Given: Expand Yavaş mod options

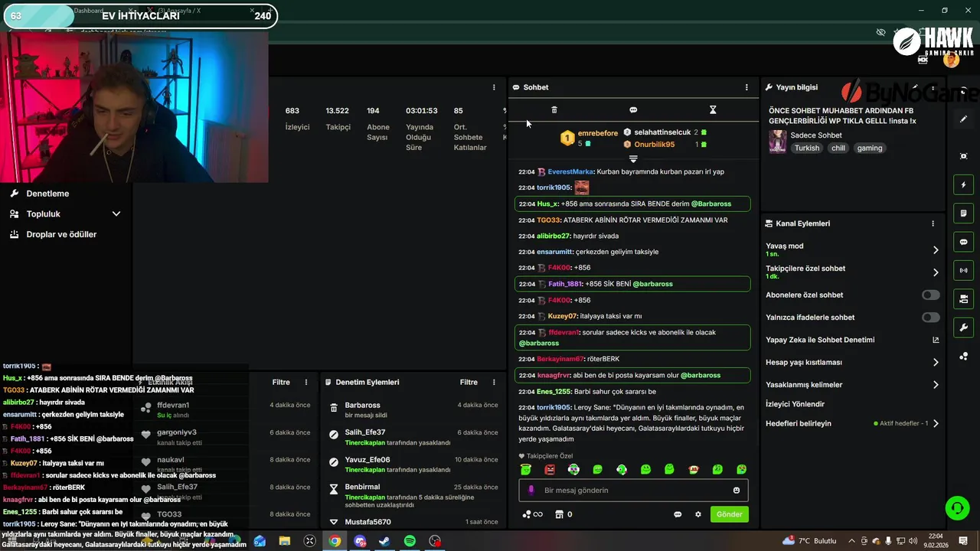Looking at the screenshot, I should point(936,249).
